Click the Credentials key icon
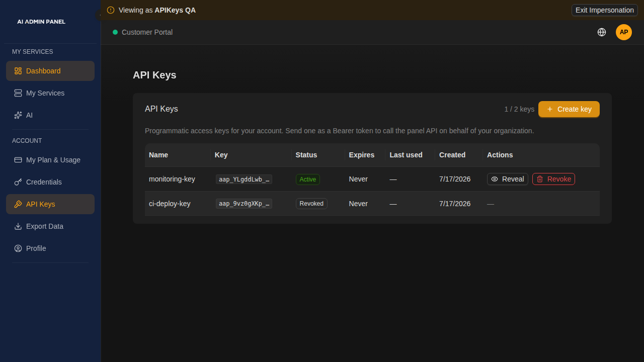644x362 pixels. [18, 182]
